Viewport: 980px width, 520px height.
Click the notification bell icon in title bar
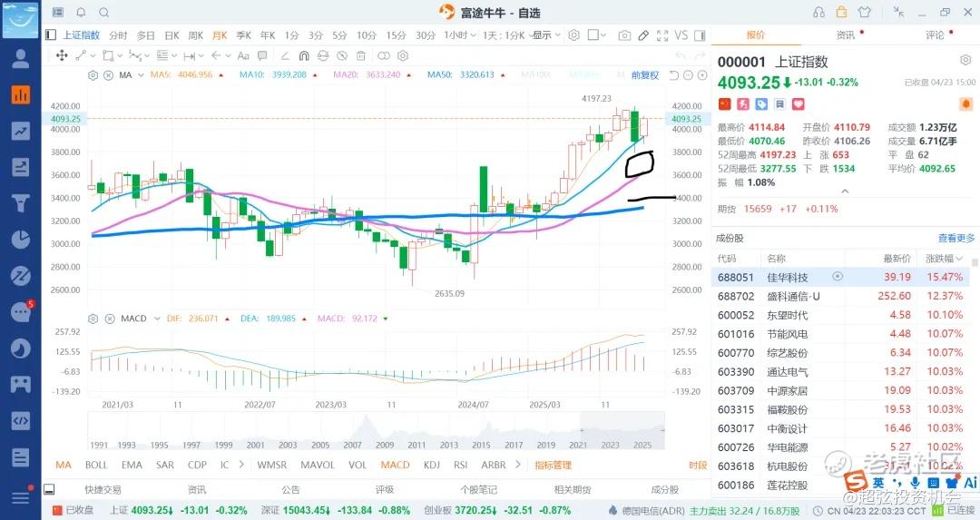coord(81,13)
